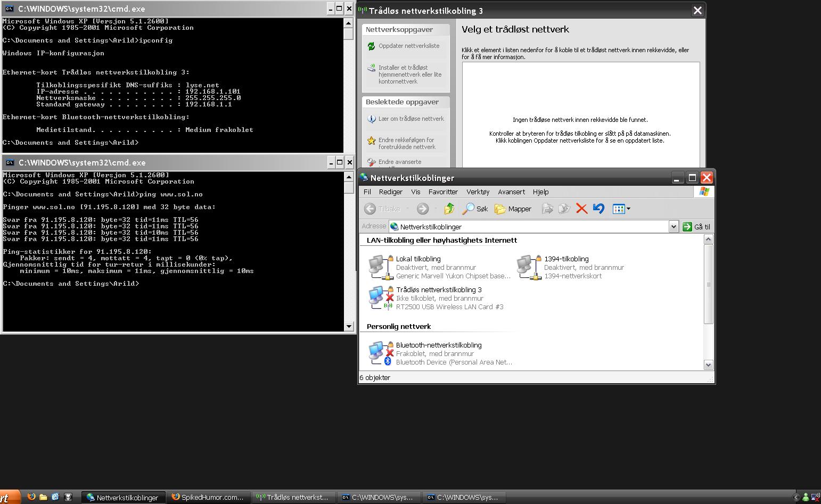Open the Hjelp menu

click(x=540, y=192)
